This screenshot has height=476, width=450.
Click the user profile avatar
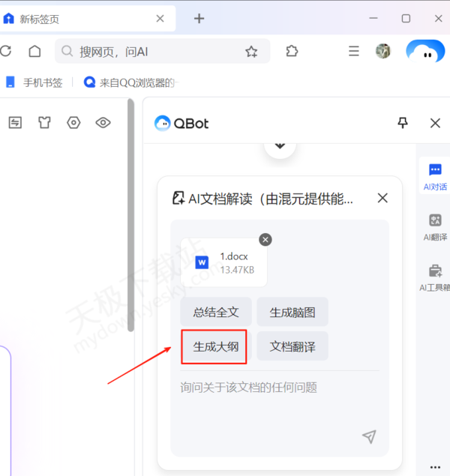383,51
